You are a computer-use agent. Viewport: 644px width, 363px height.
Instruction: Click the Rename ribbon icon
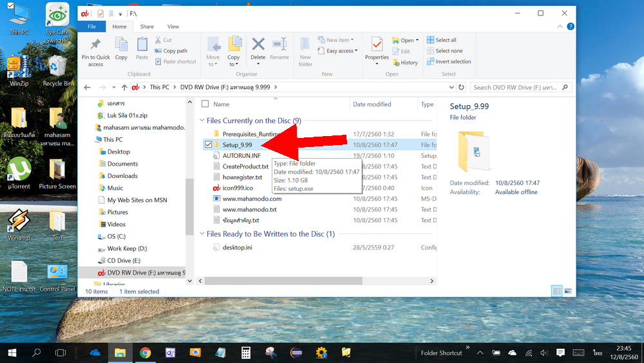(279, 44)
